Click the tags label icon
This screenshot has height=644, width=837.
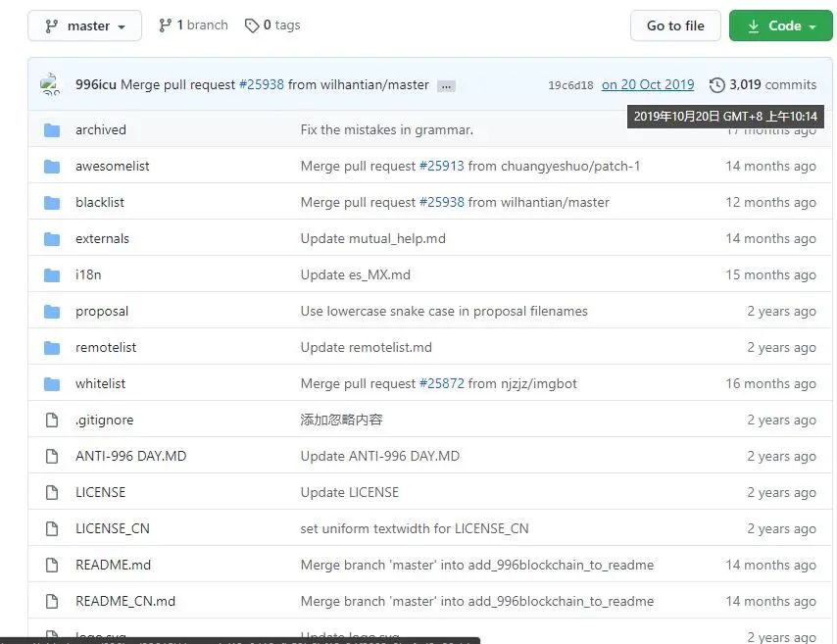(252, 25)
